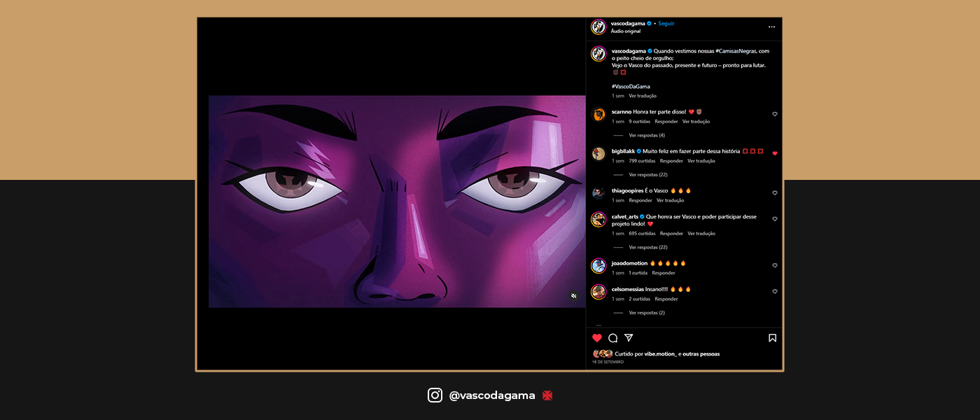Expand scarnno's Ver respostas (4)
980x420 pixels.
pos(647,135)
